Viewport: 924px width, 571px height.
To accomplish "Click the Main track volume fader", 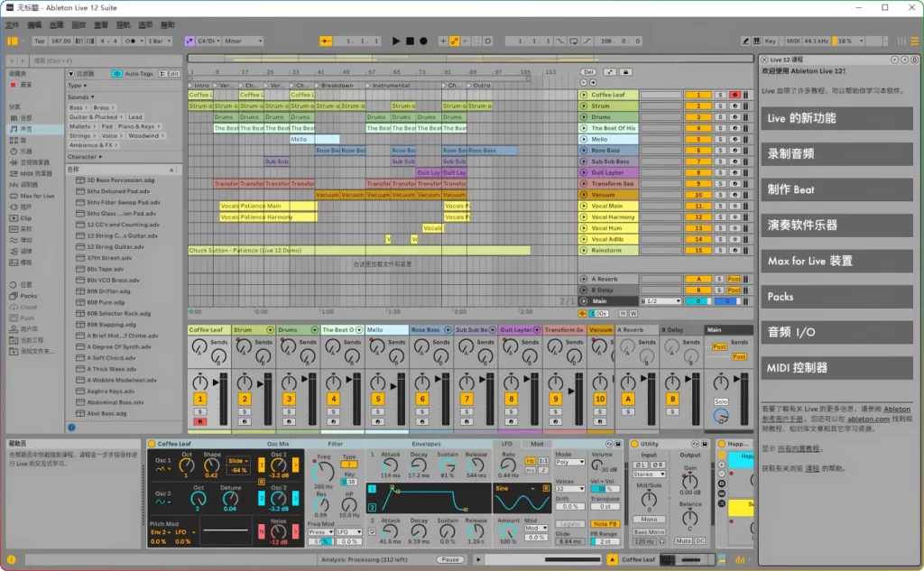I will tap(744, 397).
